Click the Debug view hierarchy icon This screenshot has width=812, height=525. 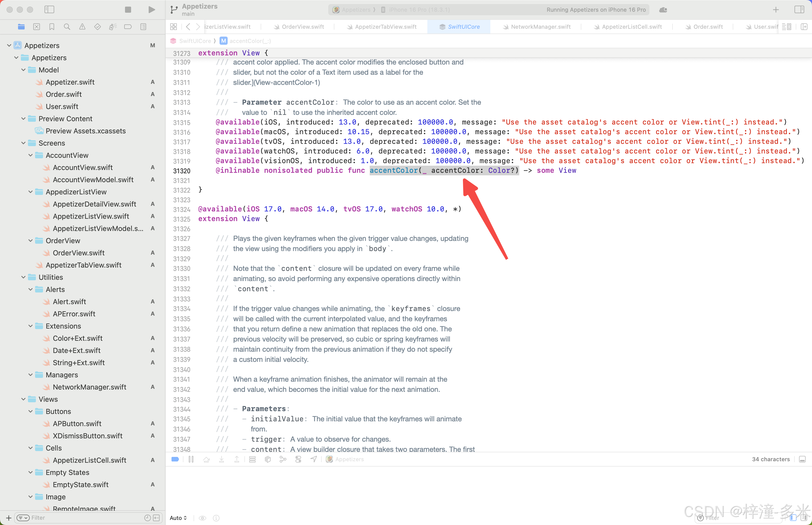[268, 459]
